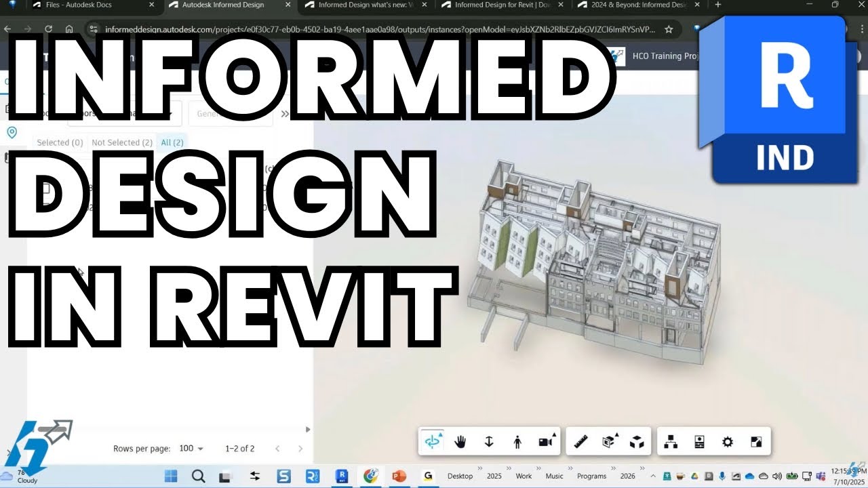
Task: View site information icon in address bar
Action: [x=94, y=29]
